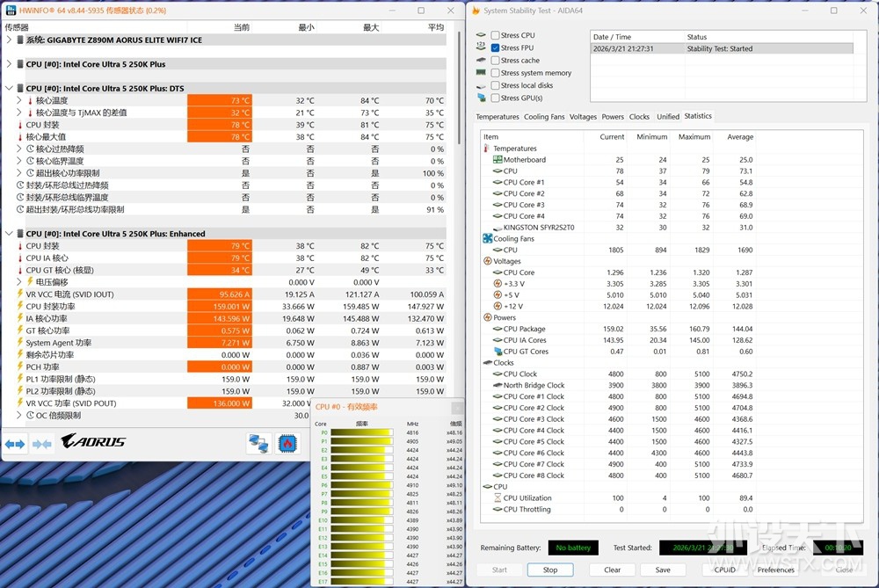Expand the GIGABYTE Z890M AORUS ELITE system group

9,40
